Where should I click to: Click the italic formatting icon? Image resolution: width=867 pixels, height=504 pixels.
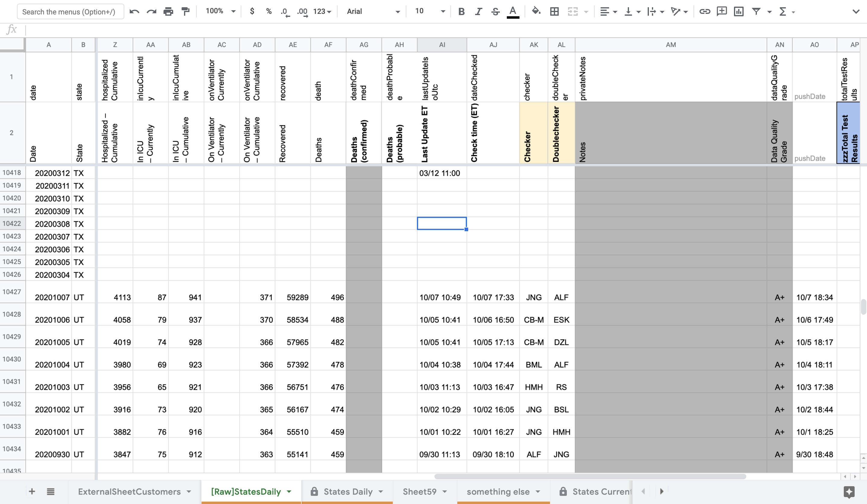tap(478, 11)
